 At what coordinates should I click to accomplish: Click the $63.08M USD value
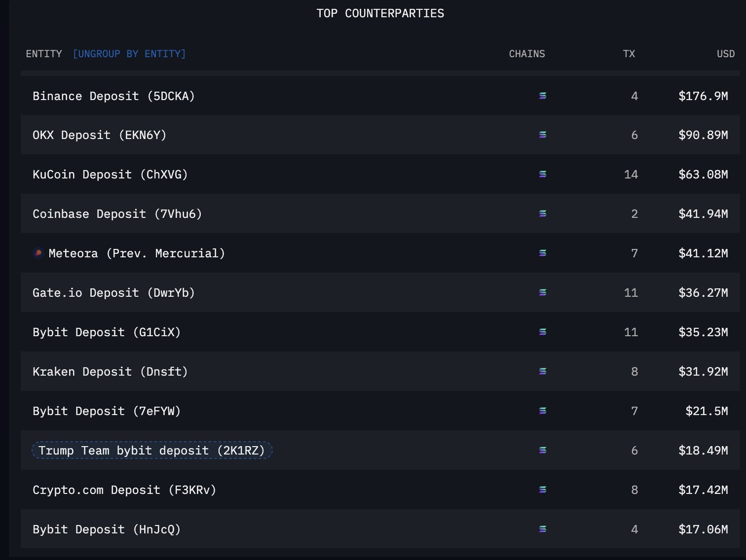[703, 175]
